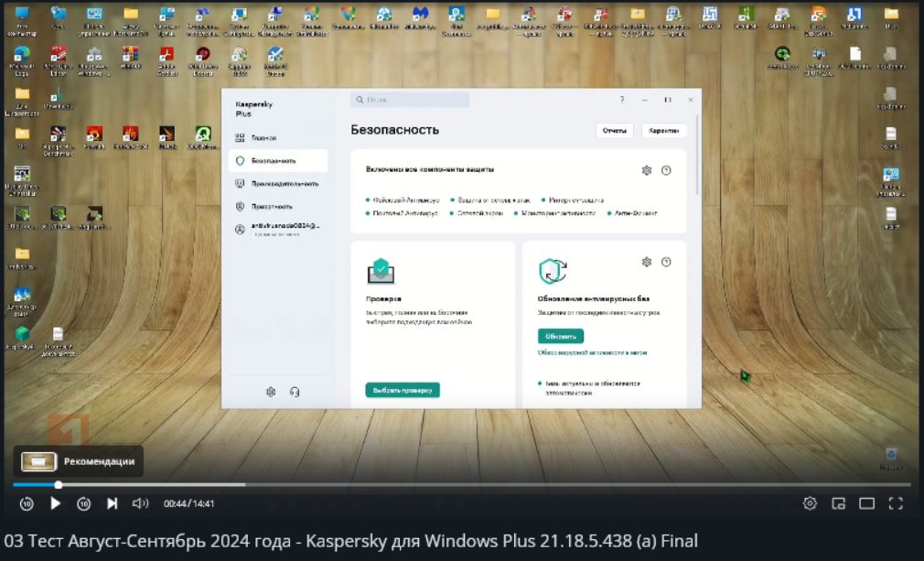This screenshot has width=924, height=561.
Task: Open the Карантин quarantine button
Action: click(x=663, y=130)
